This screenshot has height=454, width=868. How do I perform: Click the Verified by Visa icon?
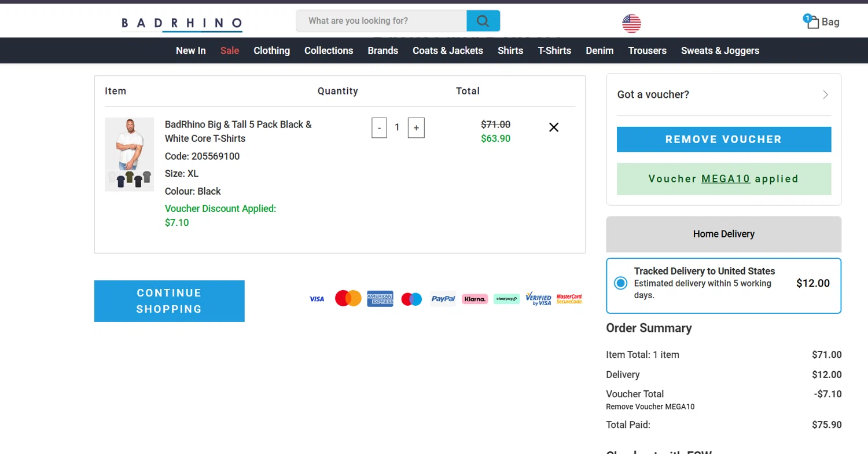pyautogui.click(x=538, y=299)
